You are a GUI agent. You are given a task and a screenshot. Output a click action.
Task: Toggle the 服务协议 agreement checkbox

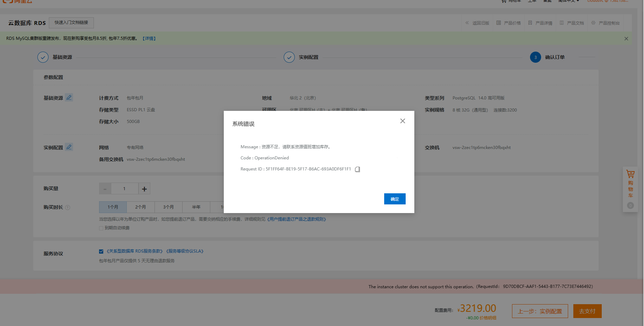pyautogui.click(x=101, y=252)
